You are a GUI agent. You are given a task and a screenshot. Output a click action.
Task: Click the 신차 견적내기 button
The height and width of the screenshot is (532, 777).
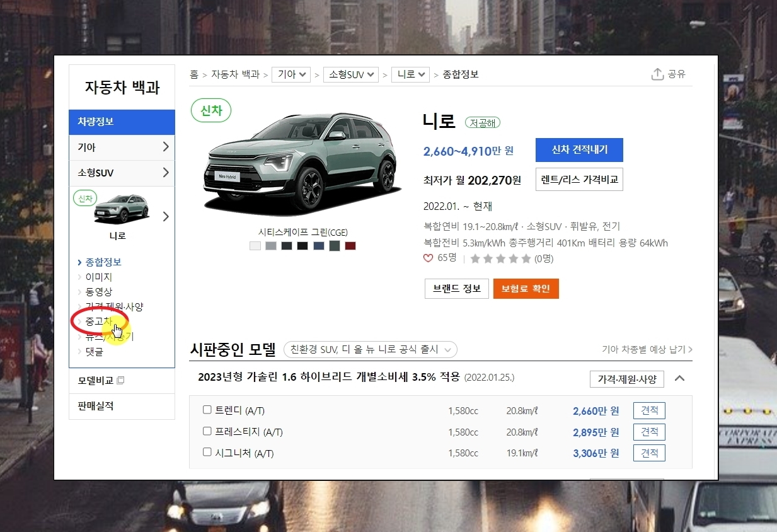click(x=579, y=150)
